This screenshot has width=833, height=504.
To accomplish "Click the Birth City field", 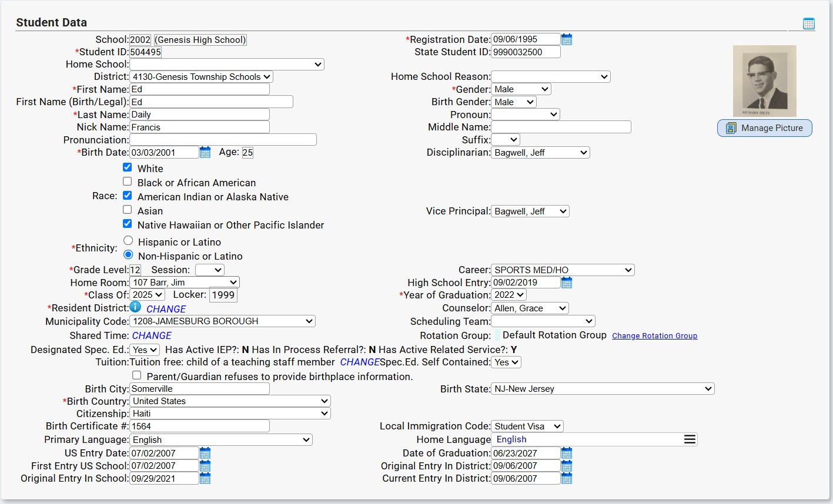I will pyautogui.click(x=199, y=389).
